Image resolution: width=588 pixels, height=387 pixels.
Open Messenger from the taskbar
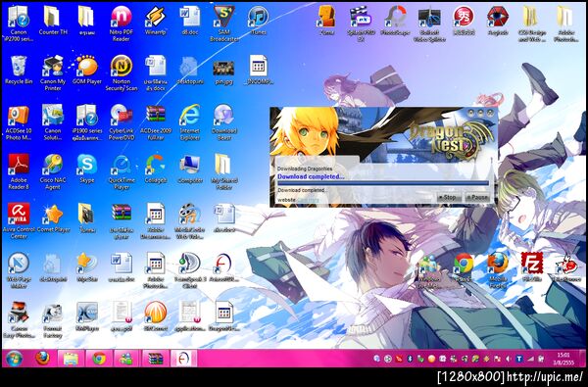[126, 359]
